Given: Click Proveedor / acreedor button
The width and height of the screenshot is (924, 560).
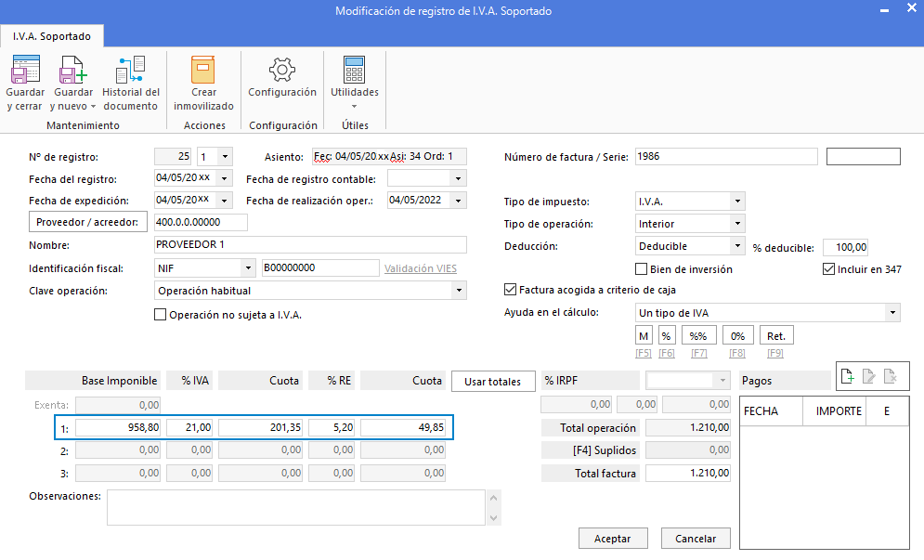Looking at the screenshot, I should coord(88,222).
